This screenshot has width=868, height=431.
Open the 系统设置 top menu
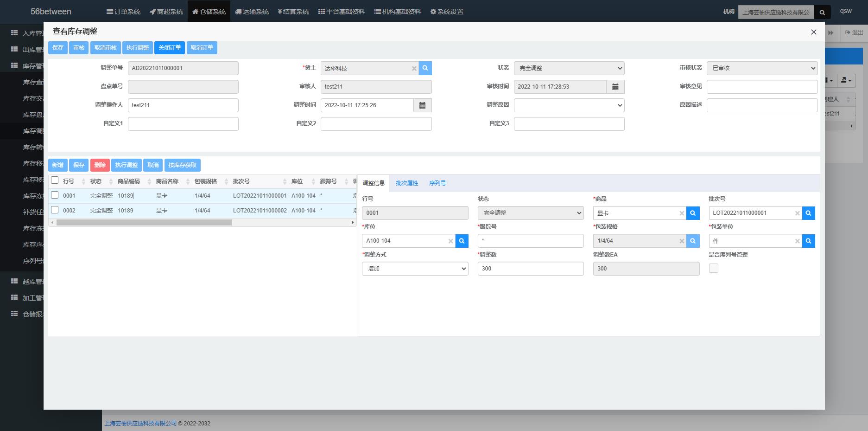[x=447, y=12]
